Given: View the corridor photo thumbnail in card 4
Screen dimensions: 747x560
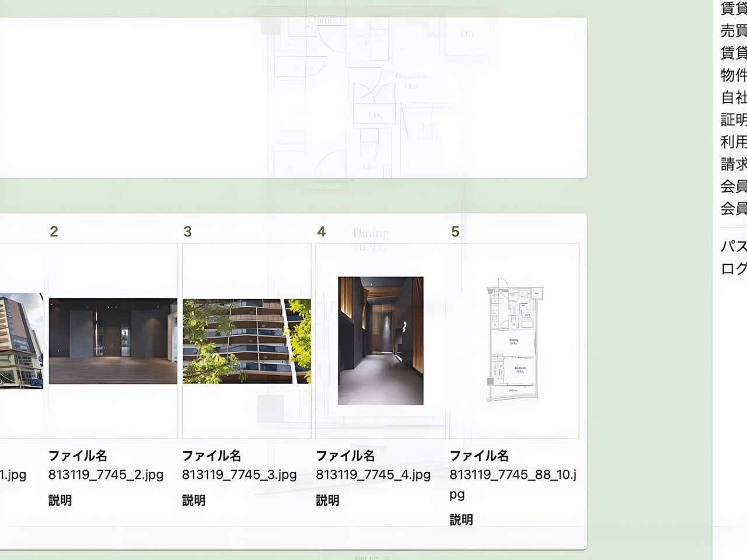Looking at the screenshot, I should pos(381,341).
